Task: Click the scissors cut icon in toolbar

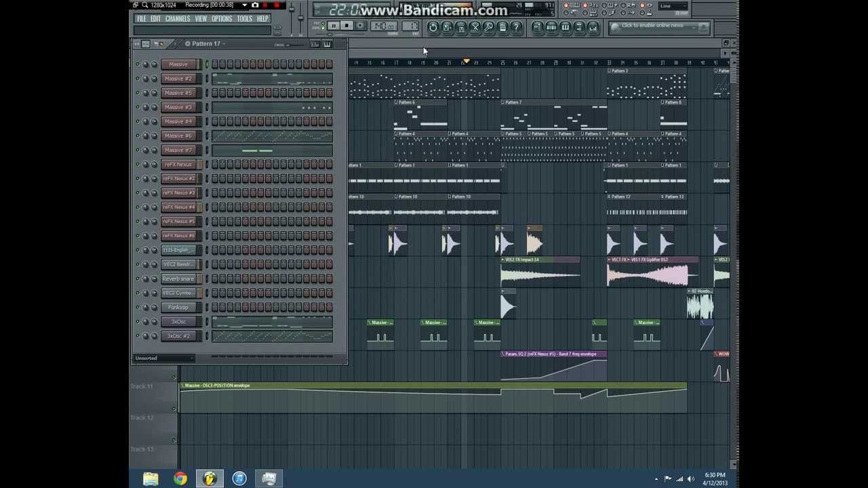Action: 475,27
